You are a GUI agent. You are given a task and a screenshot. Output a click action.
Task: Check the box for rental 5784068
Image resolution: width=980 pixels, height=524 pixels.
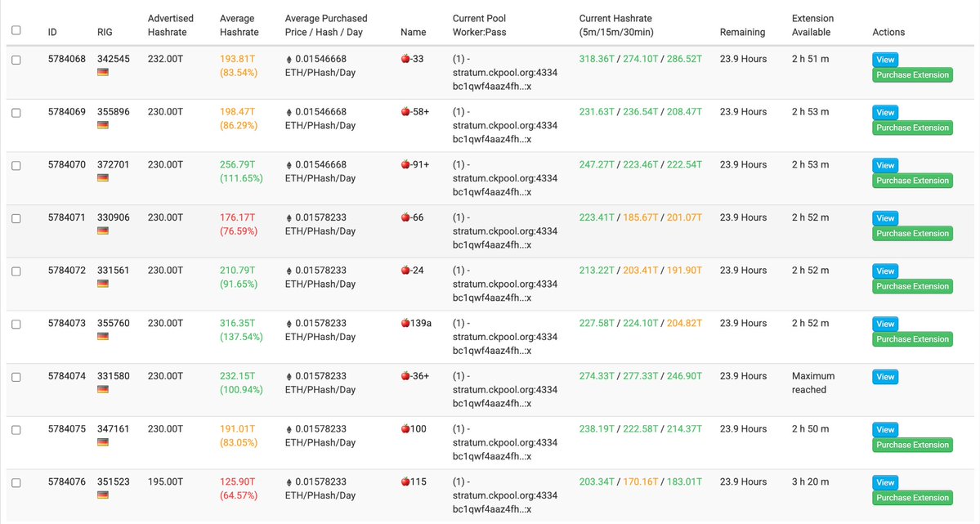(x=16, y=60)
